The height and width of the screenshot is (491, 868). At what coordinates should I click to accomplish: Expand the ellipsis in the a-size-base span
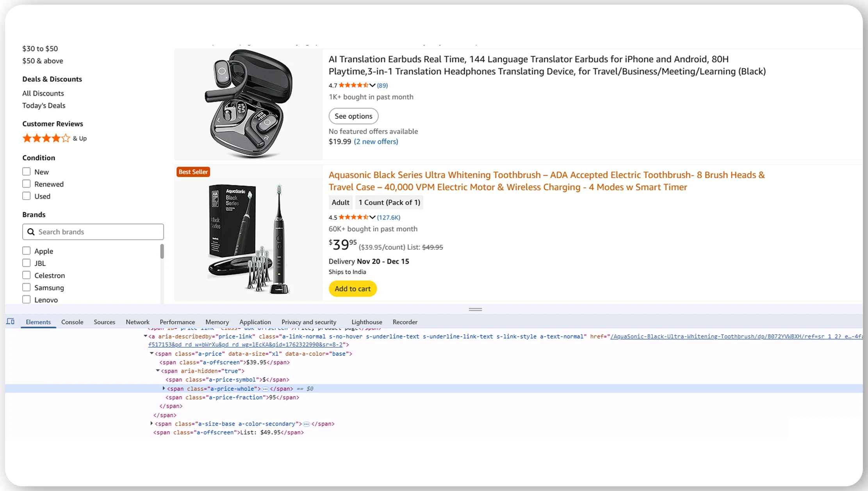pyautogui.click(x=307, y=424)
